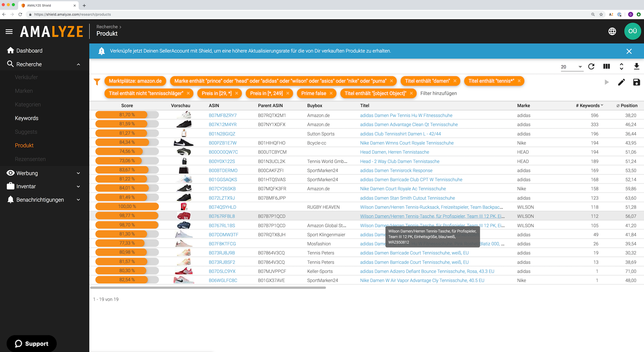The image size is (644, 352).
Task: Open ASIN link B074QSYHLD
Action: (222, 207)
